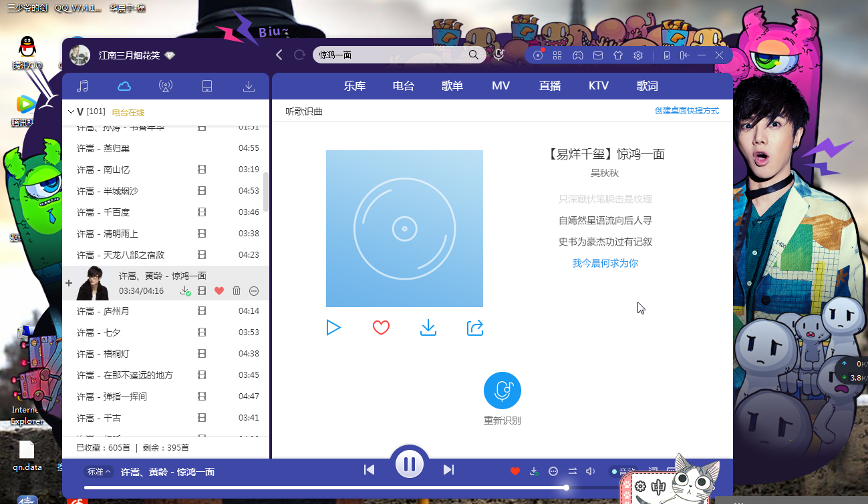Change the player skin via shirt icon
868x504 pixels.
point(617,55)
